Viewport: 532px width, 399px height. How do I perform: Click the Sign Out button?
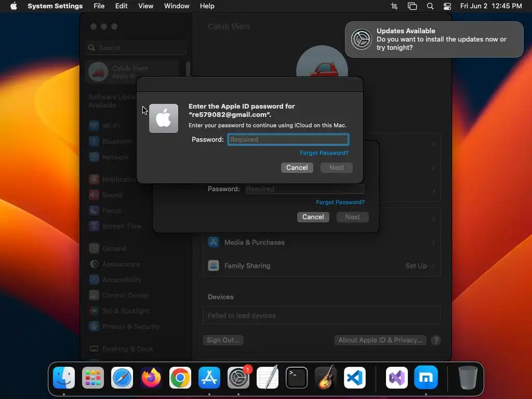tap(223, 340)
